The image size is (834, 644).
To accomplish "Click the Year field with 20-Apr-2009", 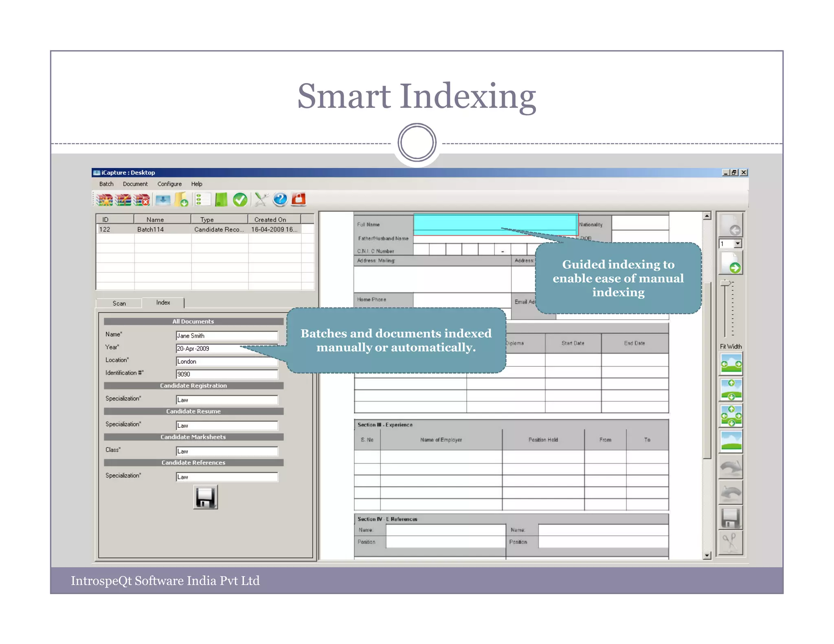I will [227, 348].
